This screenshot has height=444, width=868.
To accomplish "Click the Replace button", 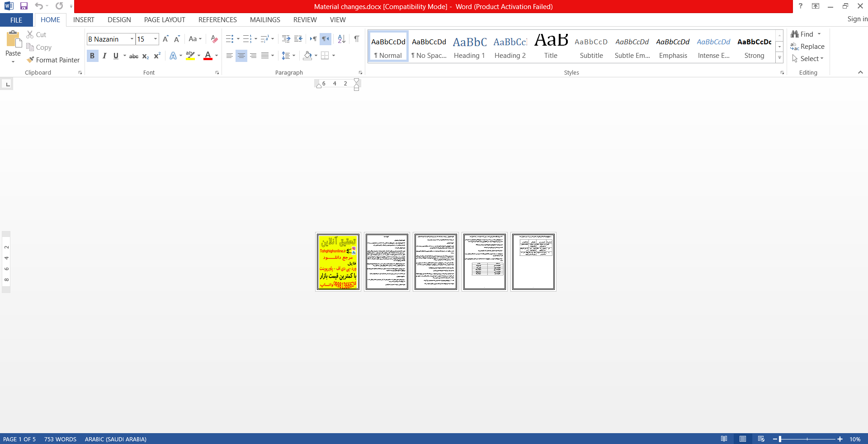I will point(807,47).
